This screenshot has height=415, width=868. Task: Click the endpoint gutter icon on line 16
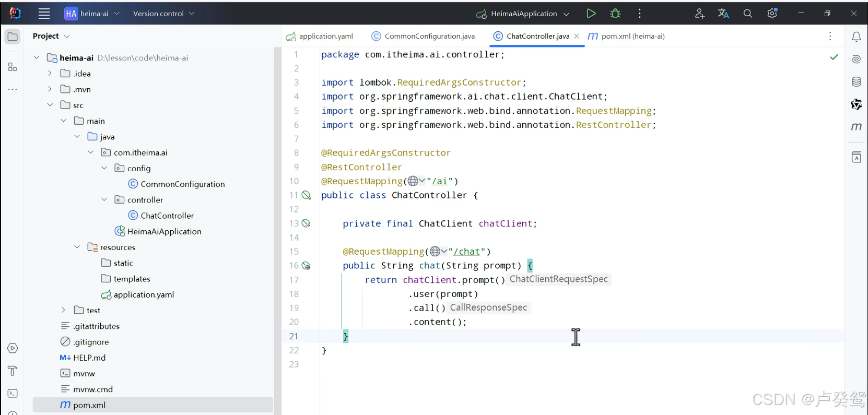(x=307, y=266)
